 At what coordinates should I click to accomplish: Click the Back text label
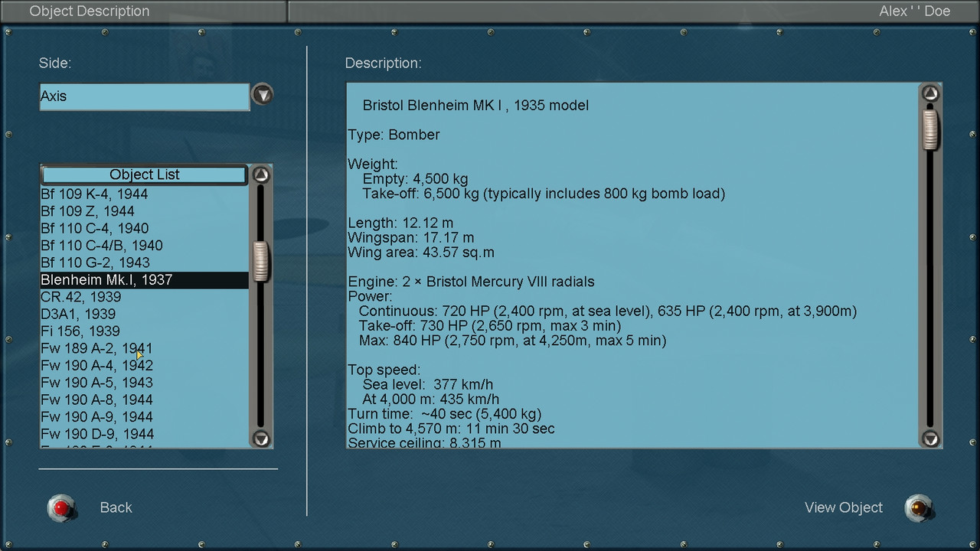(116, 507)
